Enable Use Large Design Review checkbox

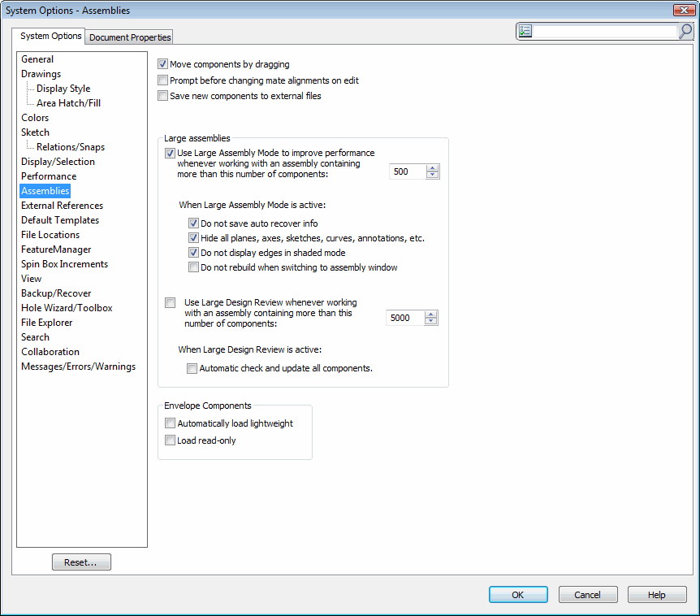tap(170, 303)
